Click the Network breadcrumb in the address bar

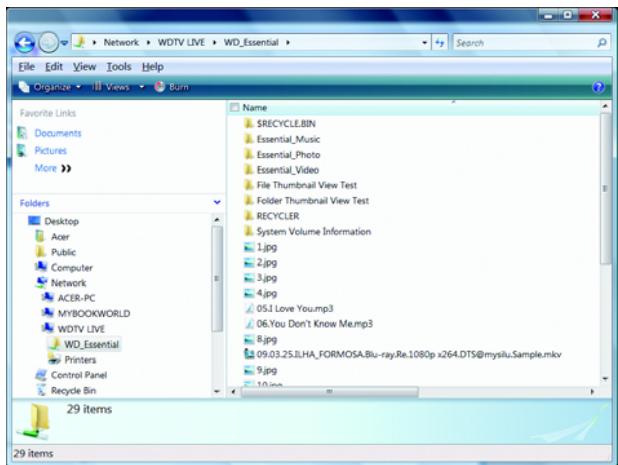click(121, 42)
